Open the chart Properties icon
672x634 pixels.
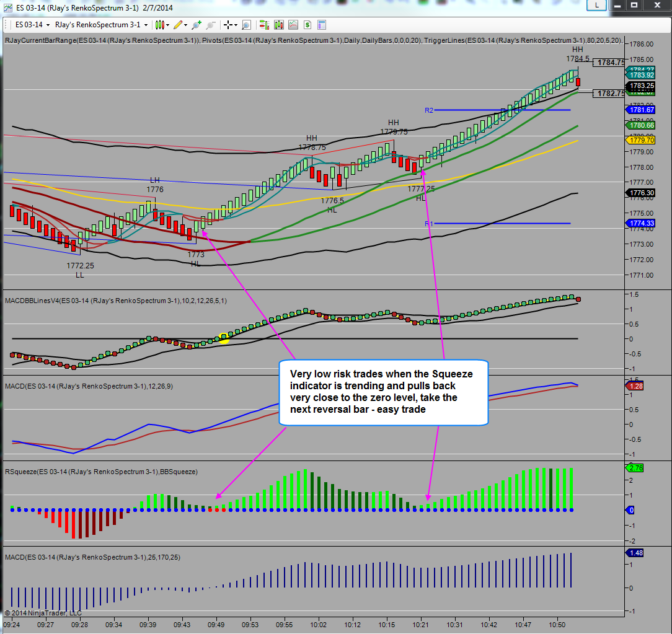tap(321, 25)
